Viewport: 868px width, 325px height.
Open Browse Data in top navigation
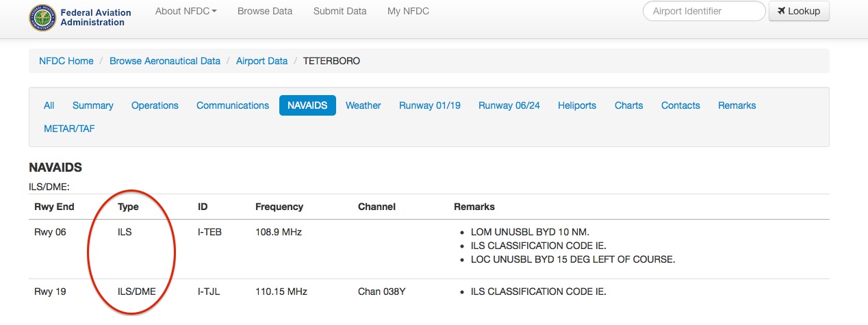265,11
